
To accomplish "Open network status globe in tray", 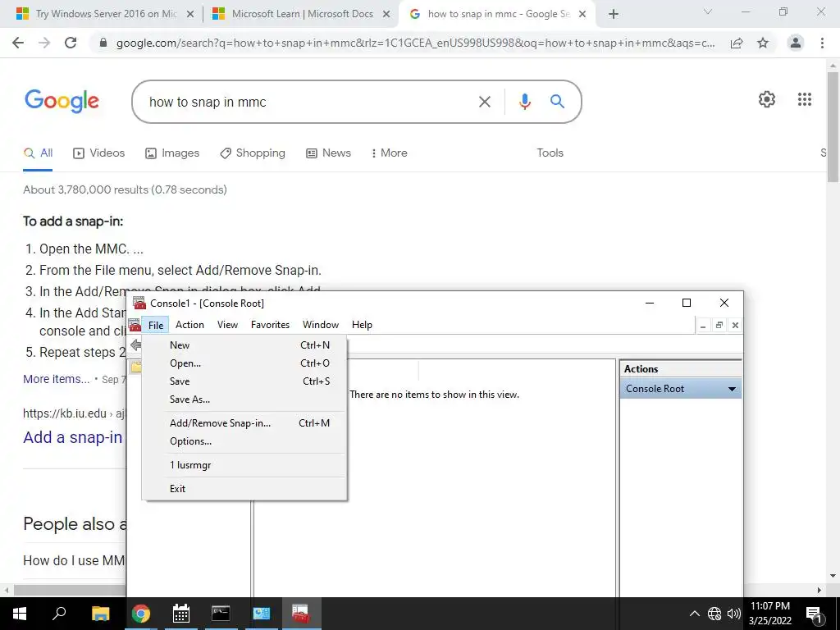I will (x=714, y=614).
